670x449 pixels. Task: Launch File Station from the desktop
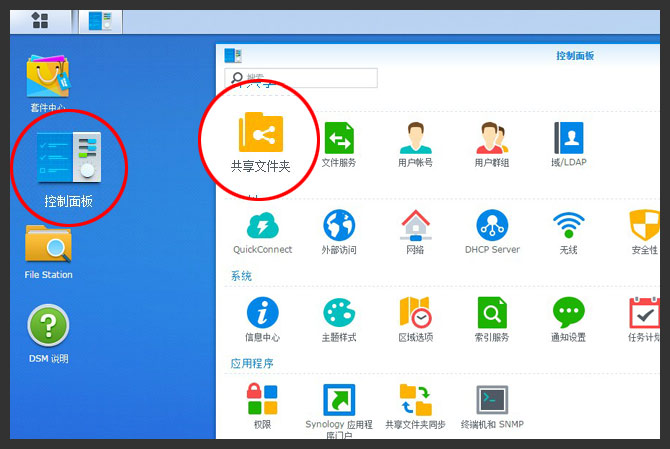click(48, 252)
